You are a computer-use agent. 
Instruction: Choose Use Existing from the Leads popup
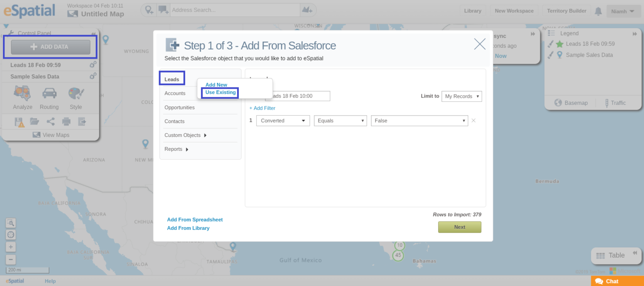click(x=221, y=93)
